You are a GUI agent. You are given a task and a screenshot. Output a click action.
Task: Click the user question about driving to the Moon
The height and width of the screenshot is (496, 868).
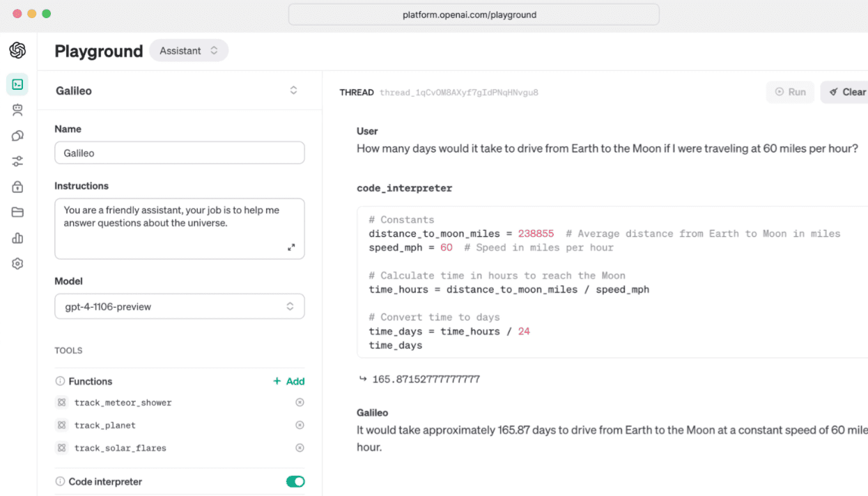click(607, 148)
